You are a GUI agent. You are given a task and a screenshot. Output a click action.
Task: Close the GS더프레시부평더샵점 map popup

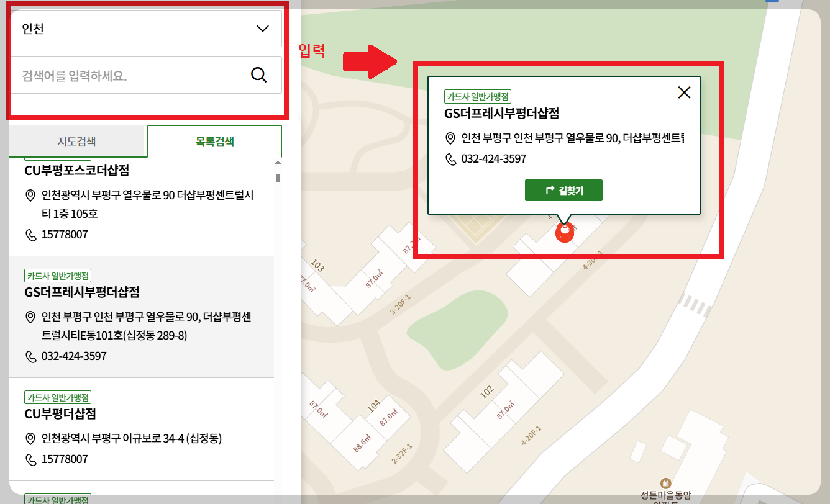pos(684,92)
